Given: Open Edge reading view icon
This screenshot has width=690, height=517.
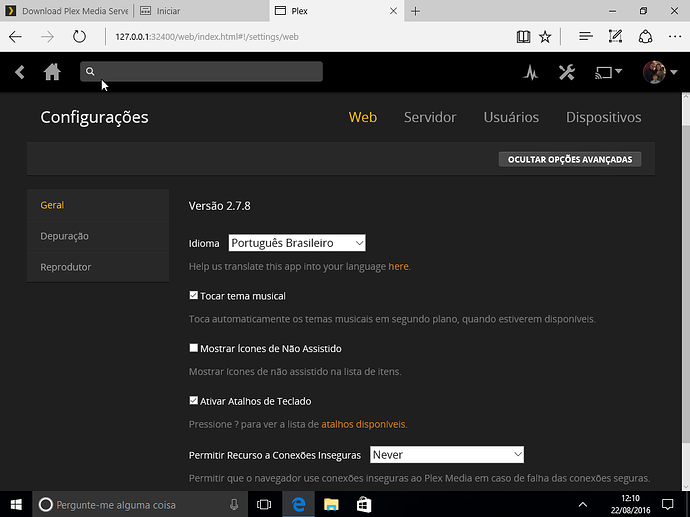Looking at the screenshot, I should [x=523, y=37].
